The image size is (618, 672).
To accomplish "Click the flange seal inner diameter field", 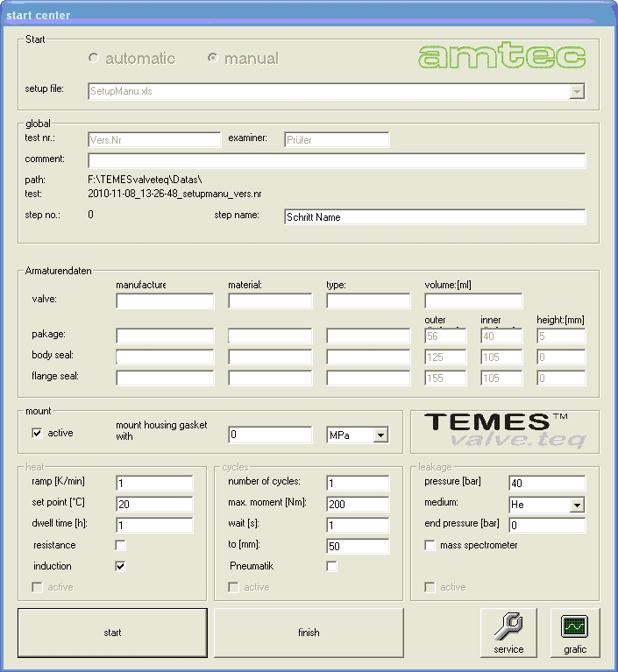I will pos(501,378).
